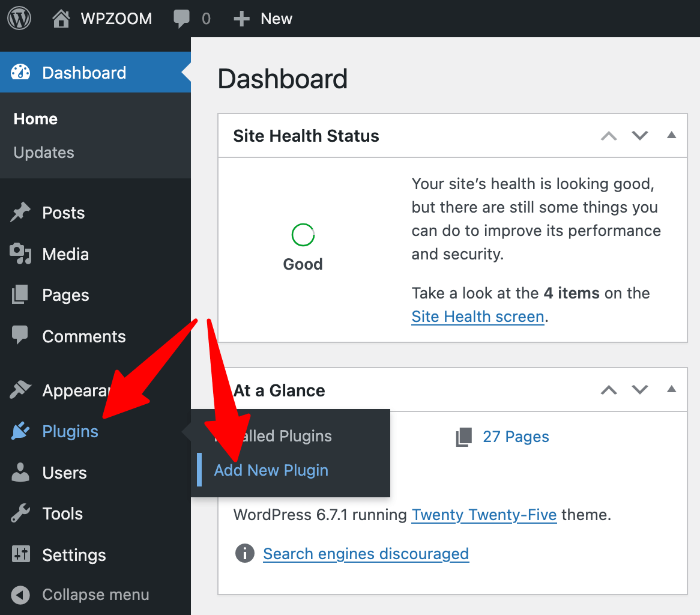The width and height of the screenshot is (700, 615).
Task: Open Tools via the wrench icon
Action: [x=19, y=513]
